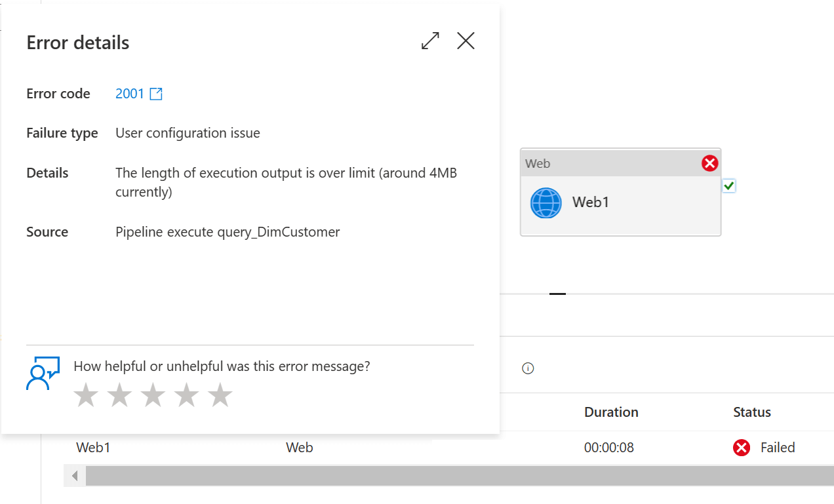
Task: Click the Web1 activity name on canvas
Action: (x=591, y=202)
